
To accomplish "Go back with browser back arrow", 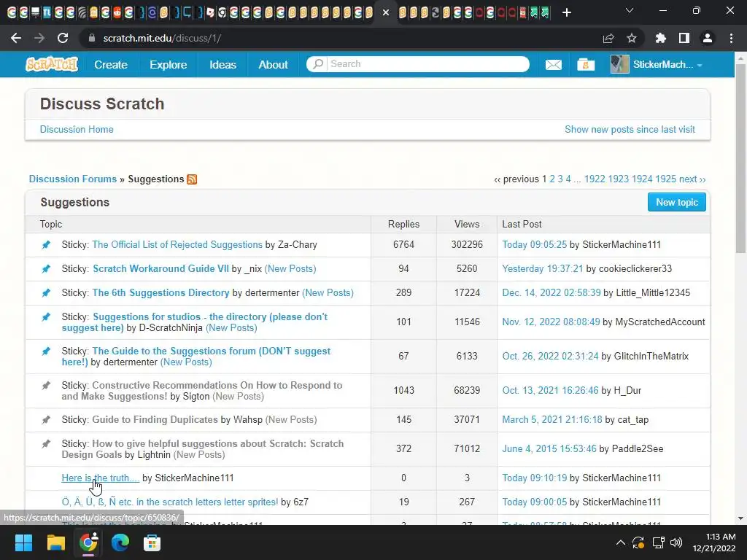I will [x=16, y=38].
